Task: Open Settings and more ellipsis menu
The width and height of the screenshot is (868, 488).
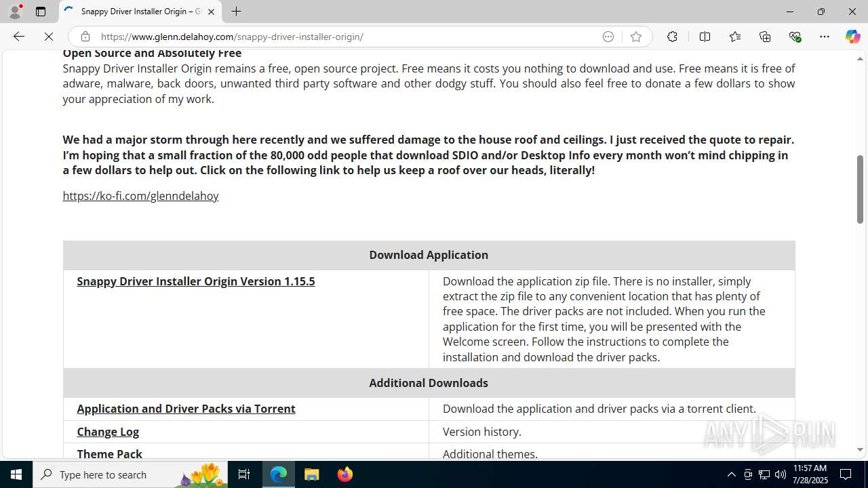Action: tap(825, 37)
